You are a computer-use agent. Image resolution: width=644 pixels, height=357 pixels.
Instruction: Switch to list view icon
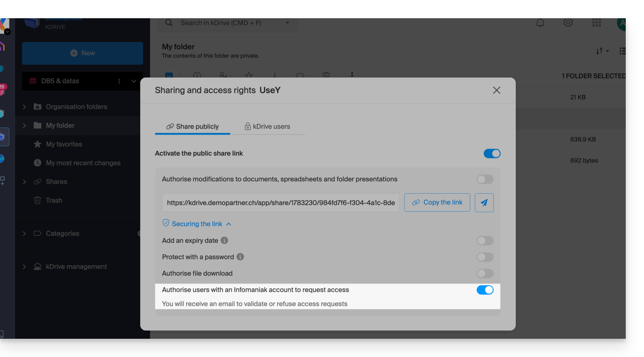(622, 51)
